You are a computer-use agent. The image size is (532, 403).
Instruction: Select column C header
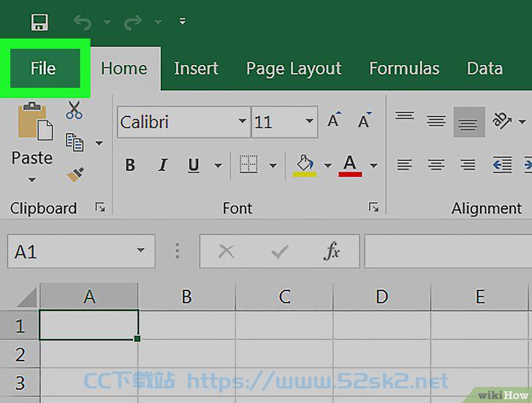(284, 297)
